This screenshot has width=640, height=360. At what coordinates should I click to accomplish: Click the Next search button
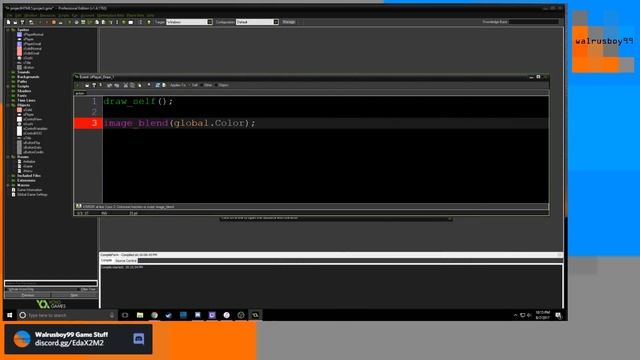[74, 295]
